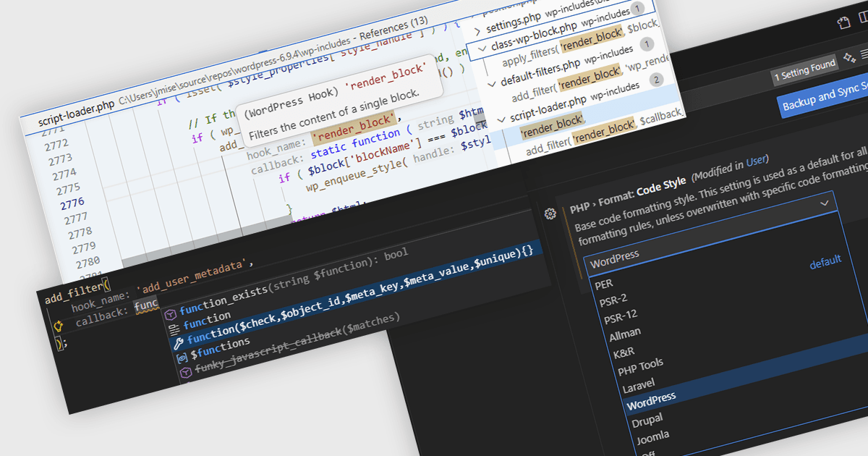
Task: Click the lightbulb quick-fix icon beside callback
Action: (59, 326)
